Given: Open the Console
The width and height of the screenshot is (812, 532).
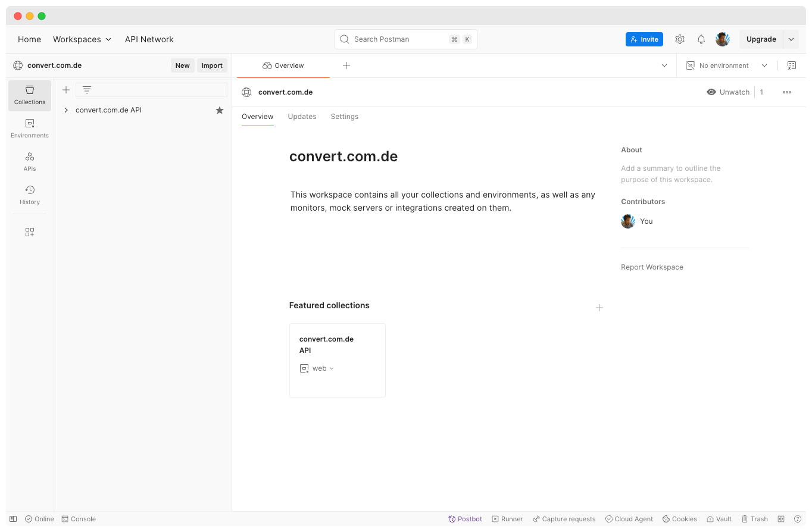Looking at the screenshot, I should tap(79, 519).
